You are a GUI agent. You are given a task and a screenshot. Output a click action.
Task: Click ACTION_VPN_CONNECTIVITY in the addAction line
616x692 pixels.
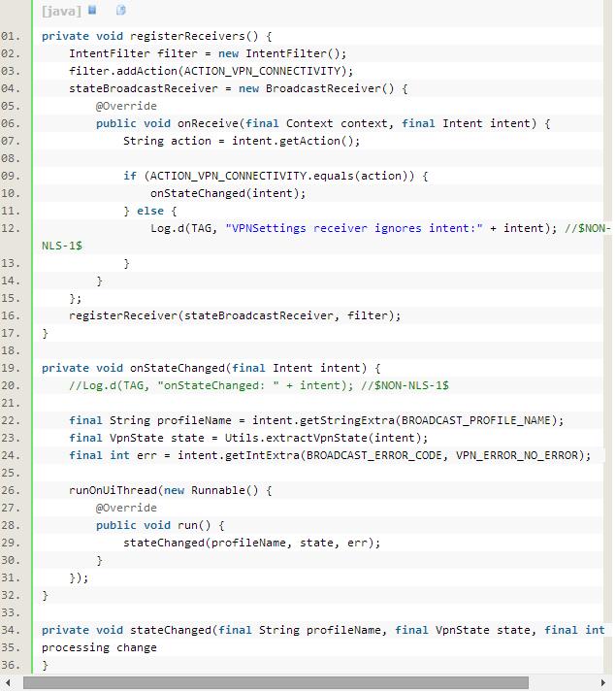point(262,71)
